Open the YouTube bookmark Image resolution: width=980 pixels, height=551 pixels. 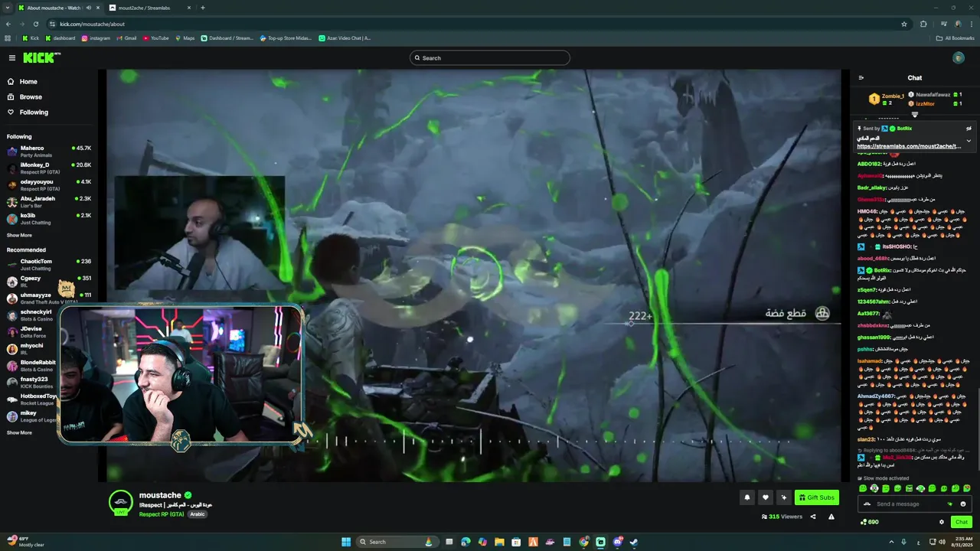(156, 38)
